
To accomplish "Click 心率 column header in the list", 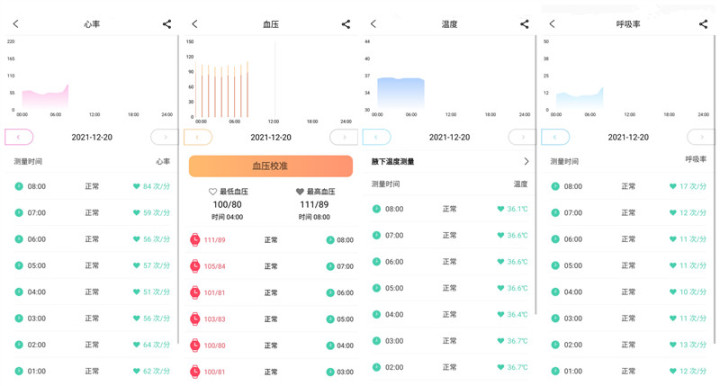I will click(x=163, y=161).
